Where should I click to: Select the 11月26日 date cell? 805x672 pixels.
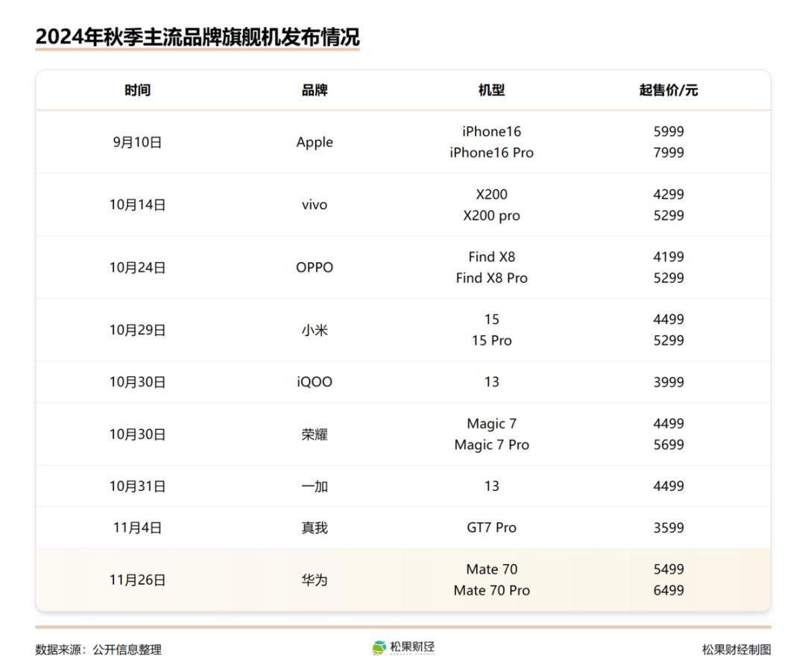[x=137, y=580]
